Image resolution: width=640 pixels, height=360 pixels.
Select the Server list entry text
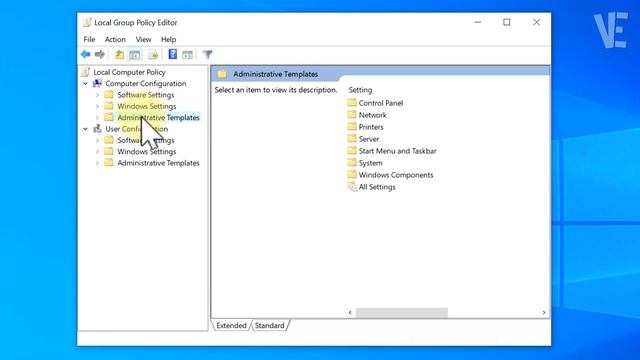[369, 139]
